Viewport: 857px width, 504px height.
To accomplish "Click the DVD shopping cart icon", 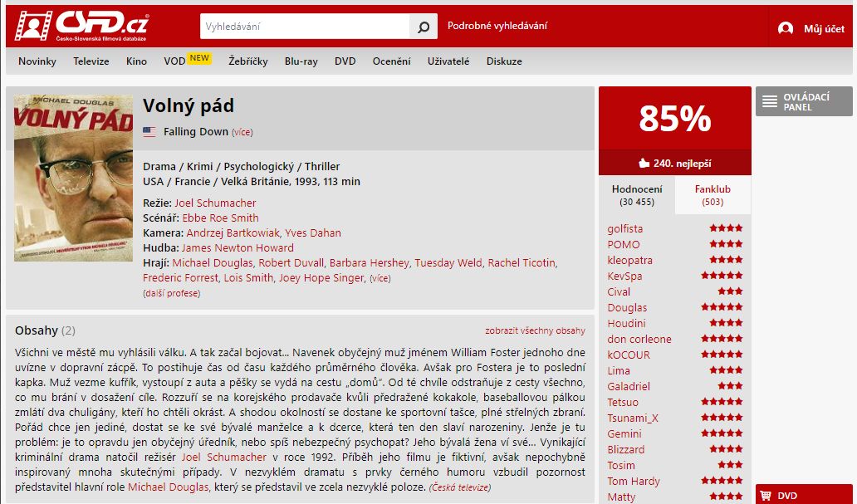I will 765,495.
